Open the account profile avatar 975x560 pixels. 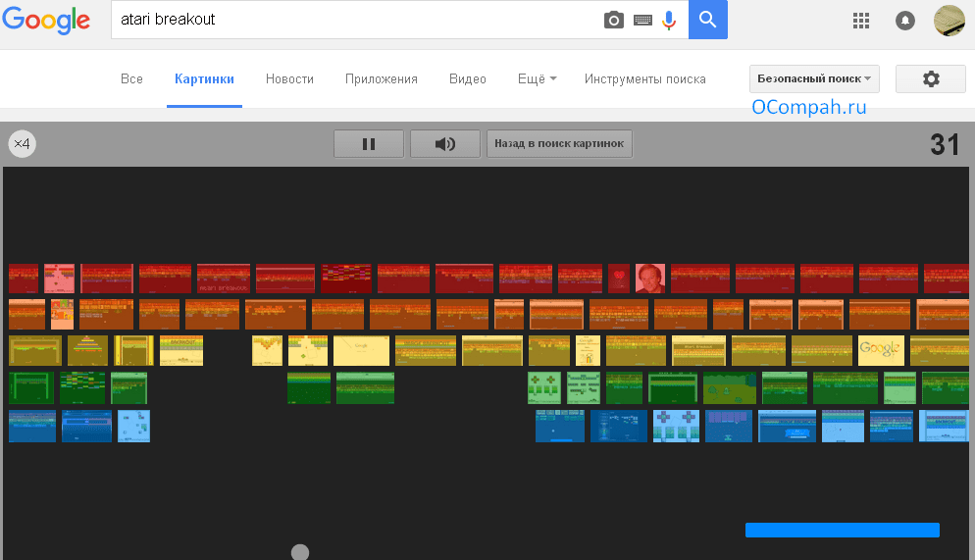click(949, 21)
